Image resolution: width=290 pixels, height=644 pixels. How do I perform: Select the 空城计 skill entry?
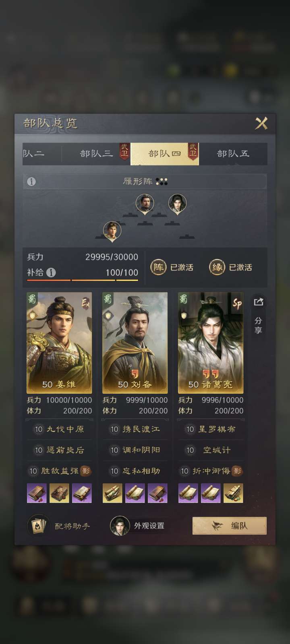click(211, 450)
